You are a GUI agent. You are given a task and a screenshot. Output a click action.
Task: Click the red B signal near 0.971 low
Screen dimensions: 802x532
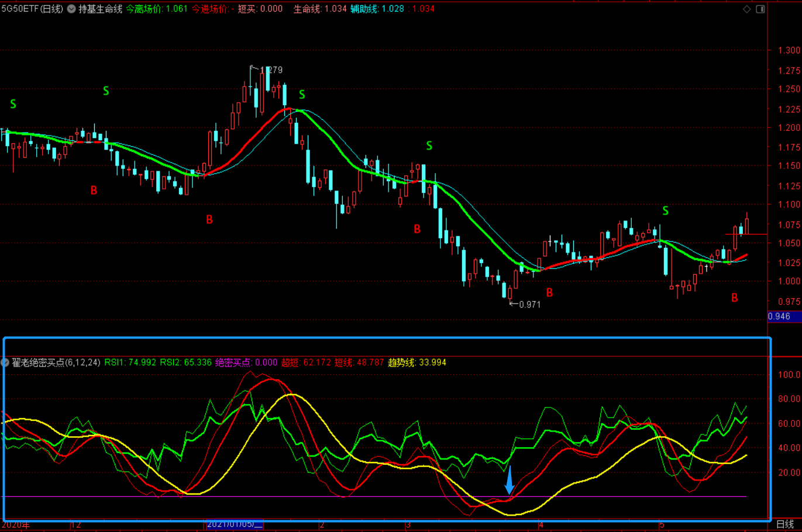(x=549, y=292)
